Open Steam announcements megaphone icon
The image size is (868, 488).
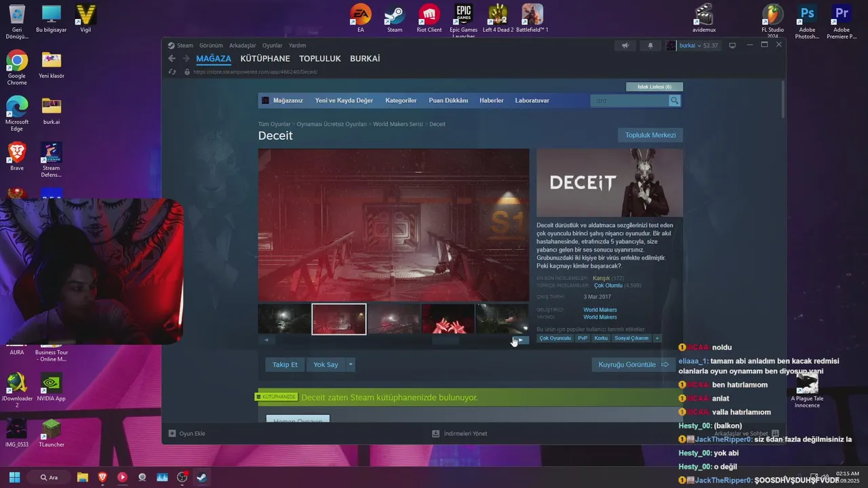[625, 45]
